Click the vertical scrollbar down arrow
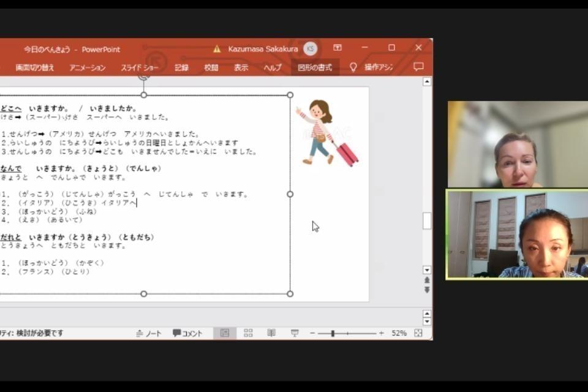588x392 pixels. [x=427, y=270]
